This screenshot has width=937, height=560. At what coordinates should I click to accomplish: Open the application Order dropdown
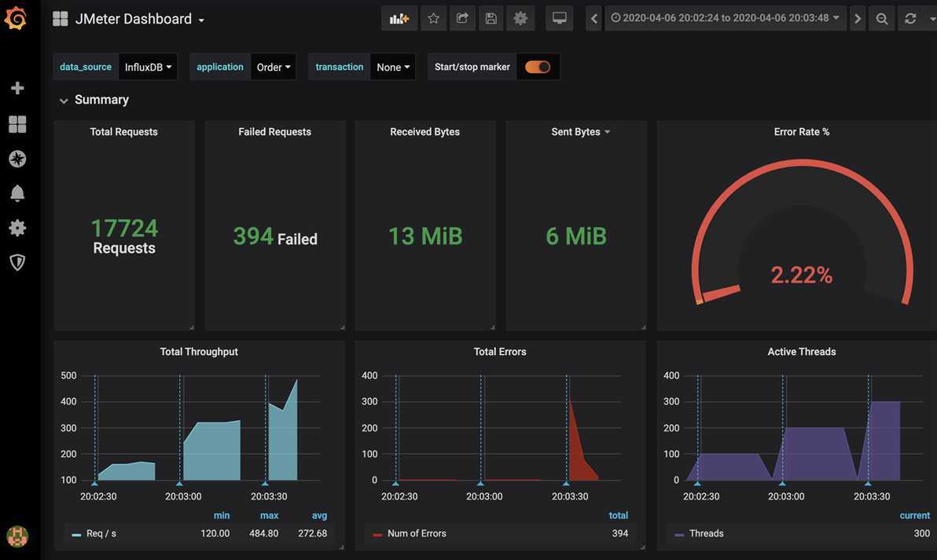click(x=274, y=67)
